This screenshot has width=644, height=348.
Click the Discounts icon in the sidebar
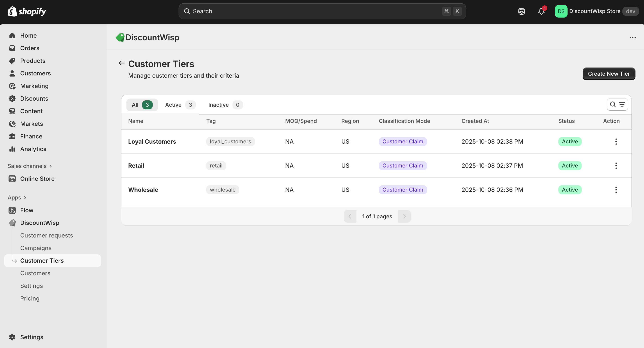pyautogui.click(x=12, y=99)
